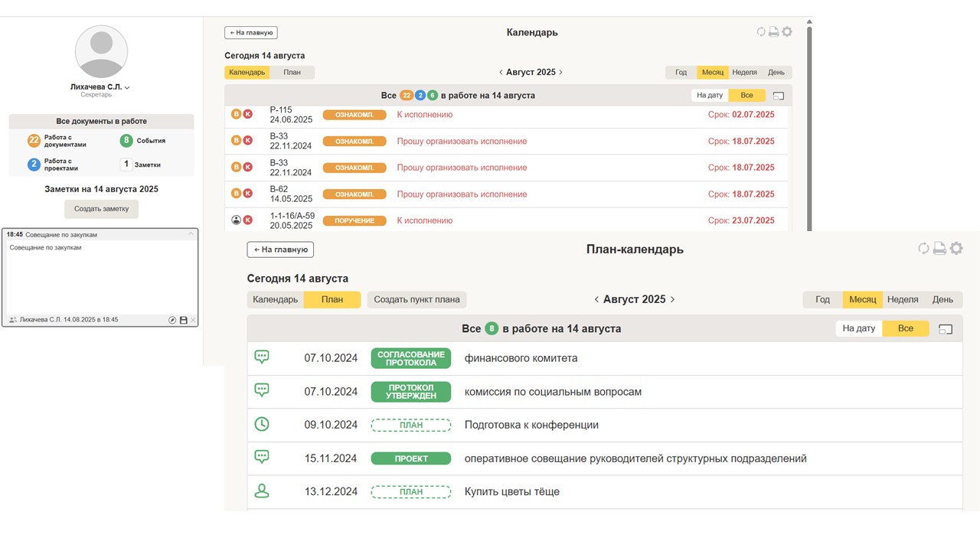Select 'Календарь' tab in План-календарь panel

point(275,299)
